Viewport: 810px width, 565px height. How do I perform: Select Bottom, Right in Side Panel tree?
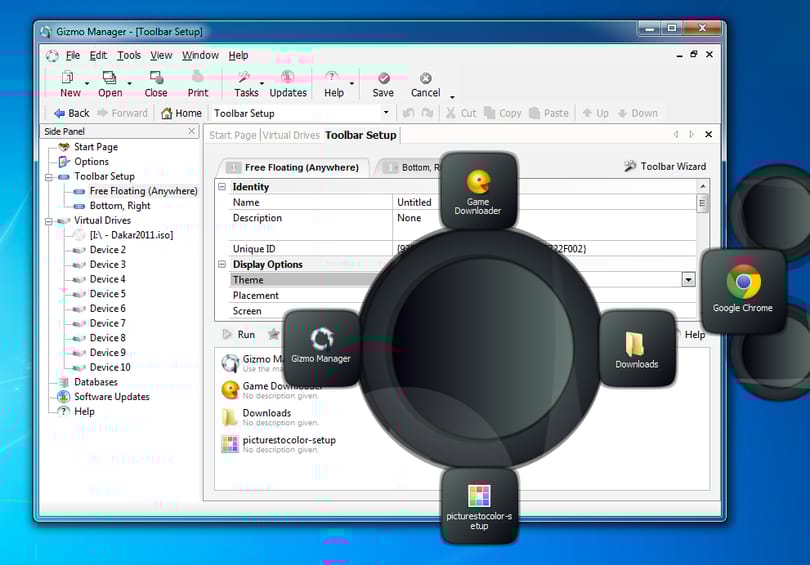click(x=120, y=206)
